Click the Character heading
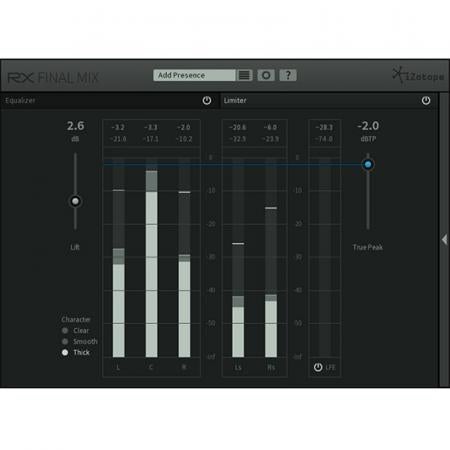 (76, 319)
